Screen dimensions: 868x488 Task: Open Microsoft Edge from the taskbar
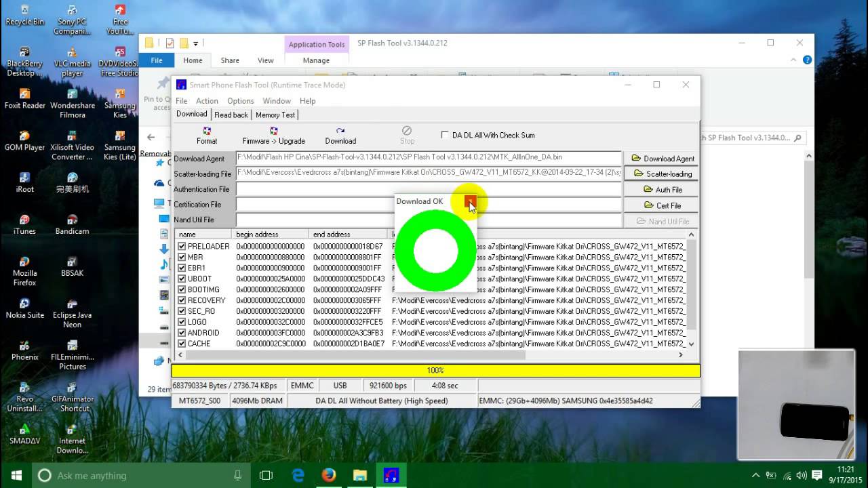[298, 475]
